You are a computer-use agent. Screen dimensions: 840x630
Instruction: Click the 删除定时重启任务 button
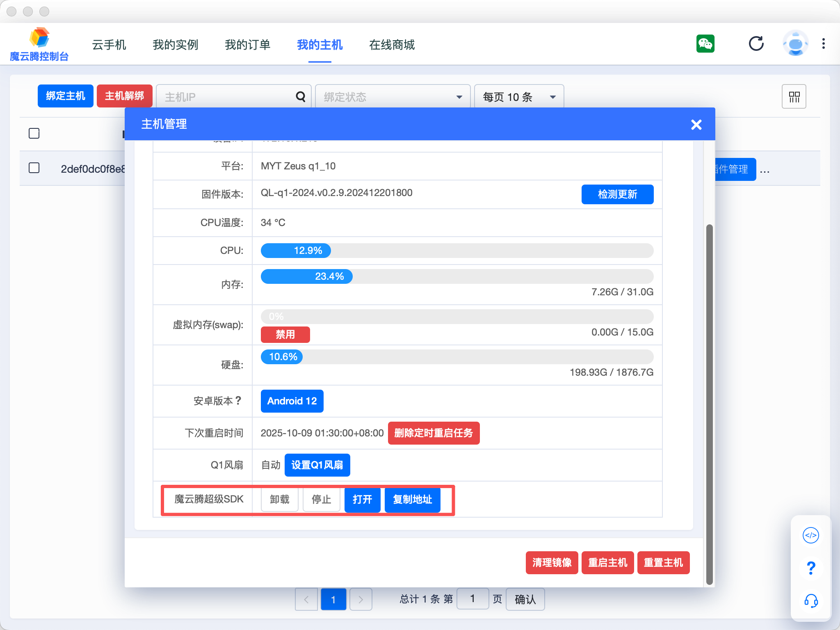point(434,433)
